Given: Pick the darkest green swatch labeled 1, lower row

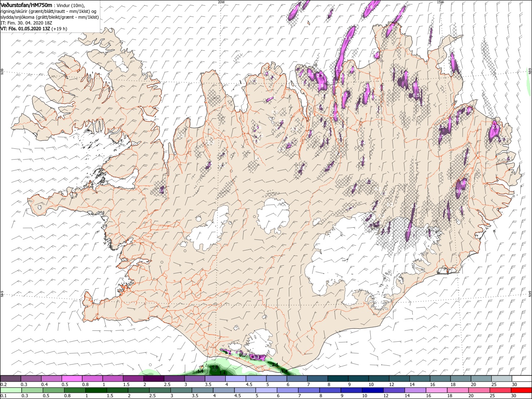Looking at the screenshot, I should [96, 390].
